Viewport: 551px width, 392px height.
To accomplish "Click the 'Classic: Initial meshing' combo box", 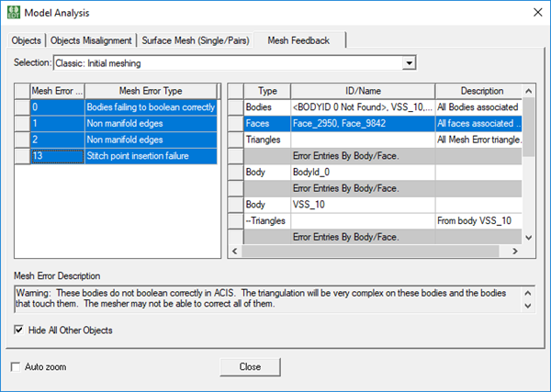I will (235, 63).
